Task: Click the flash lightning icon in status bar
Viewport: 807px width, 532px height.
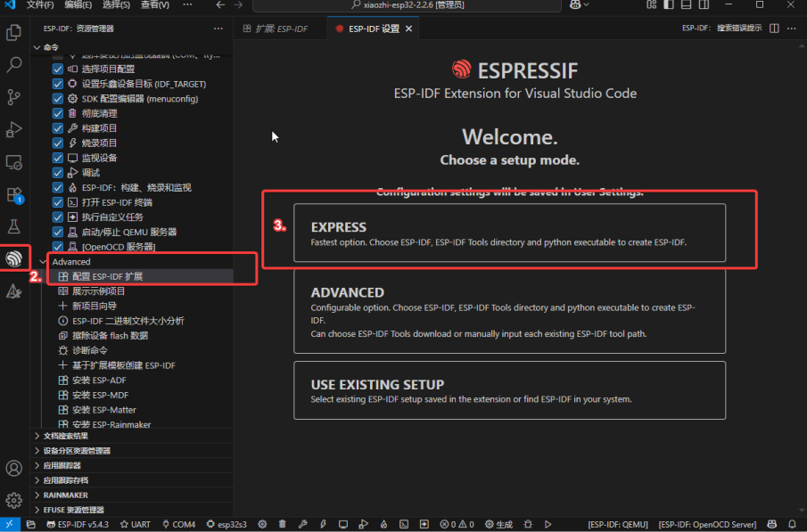Action: pos(323,524)
